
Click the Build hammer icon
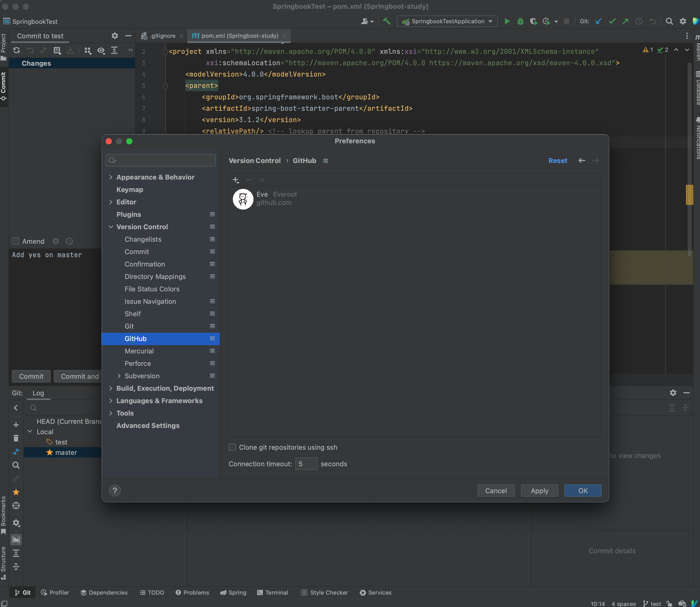[386, 21]
